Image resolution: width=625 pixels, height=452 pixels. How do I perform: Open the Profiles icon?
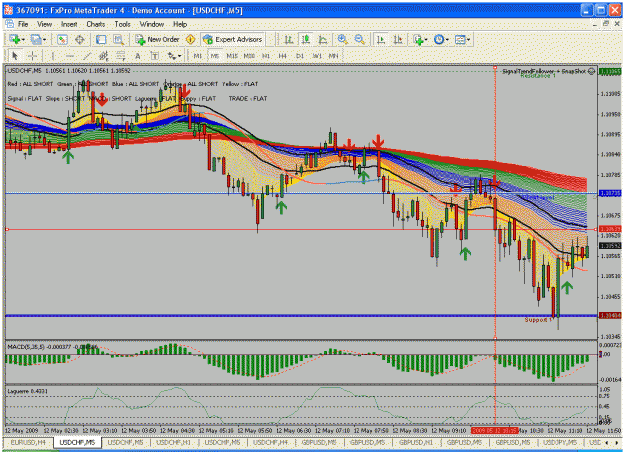[x=35, y=39]
